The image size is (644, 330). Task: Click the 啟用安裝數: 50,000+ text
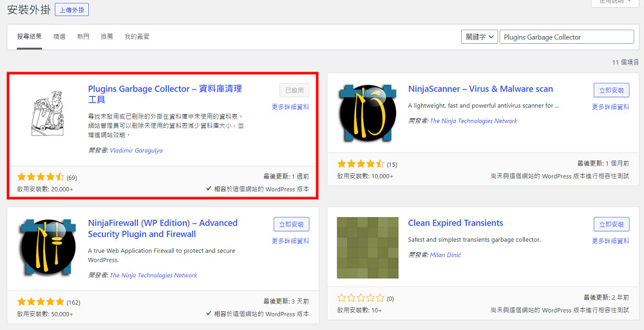tap(45, 314)
